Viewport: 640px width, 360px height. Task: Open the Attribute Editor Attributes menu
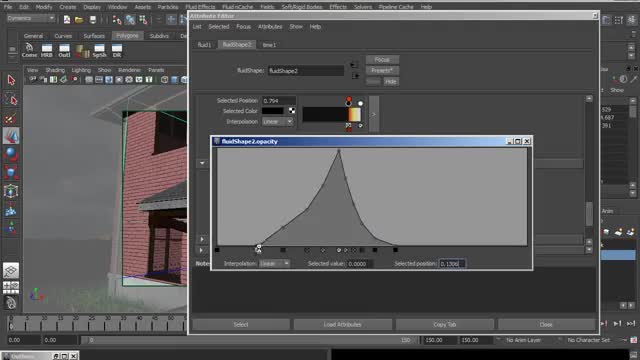pyautogui.click(x=270, y=27)
